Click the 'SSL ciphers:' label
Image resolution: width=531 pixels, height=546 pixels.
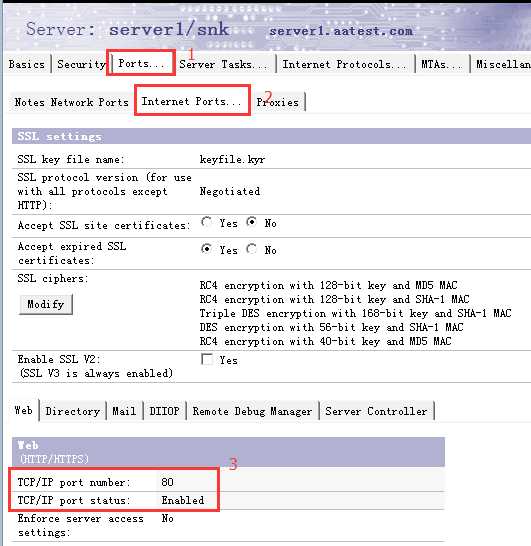pyautogui.click(x=53, y=279)
